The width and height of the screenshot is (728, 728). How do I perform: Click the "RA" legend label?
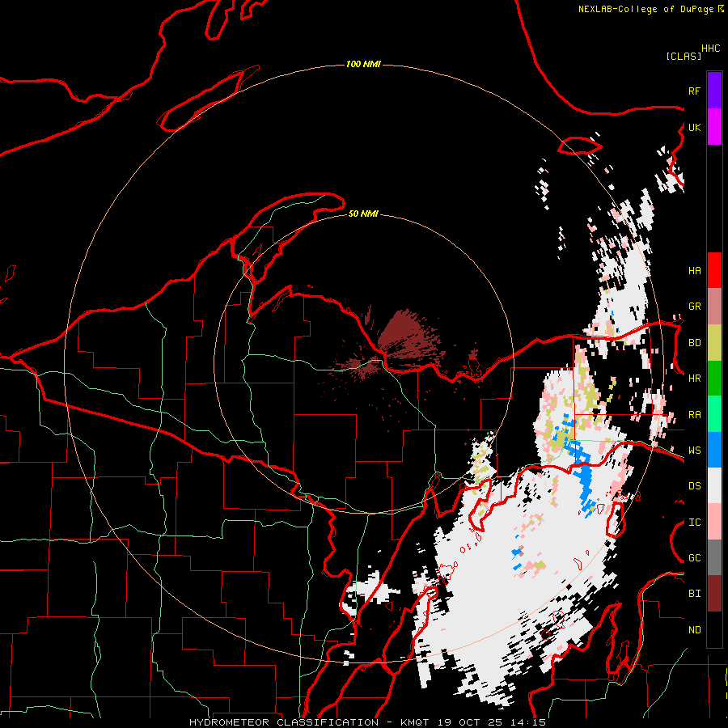click(694, 415)
